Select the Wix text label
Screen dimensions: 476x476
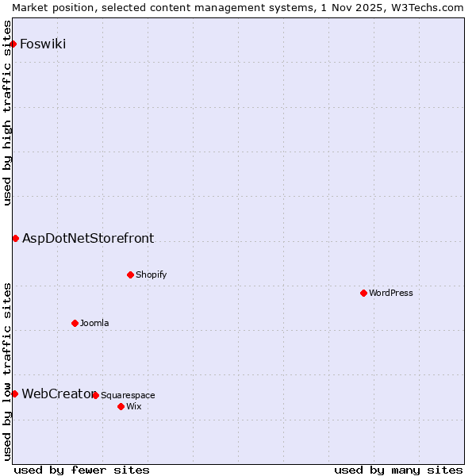tap(134, 406)
